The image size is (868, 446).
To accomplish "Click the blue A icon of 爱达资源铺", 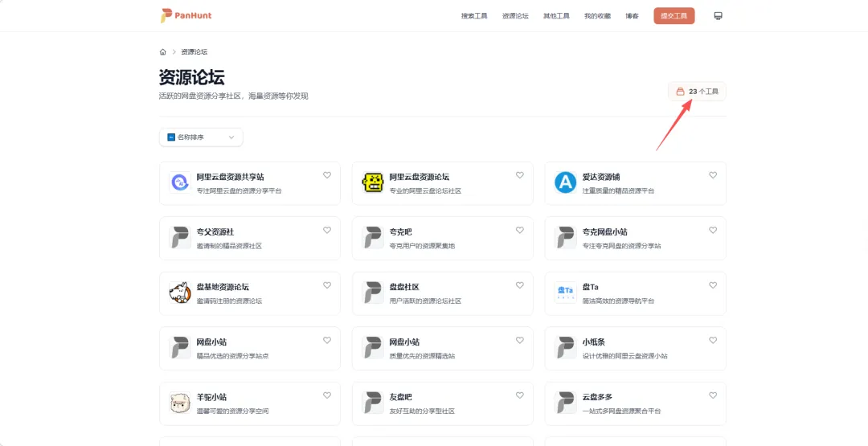I will tap(565, 182).
